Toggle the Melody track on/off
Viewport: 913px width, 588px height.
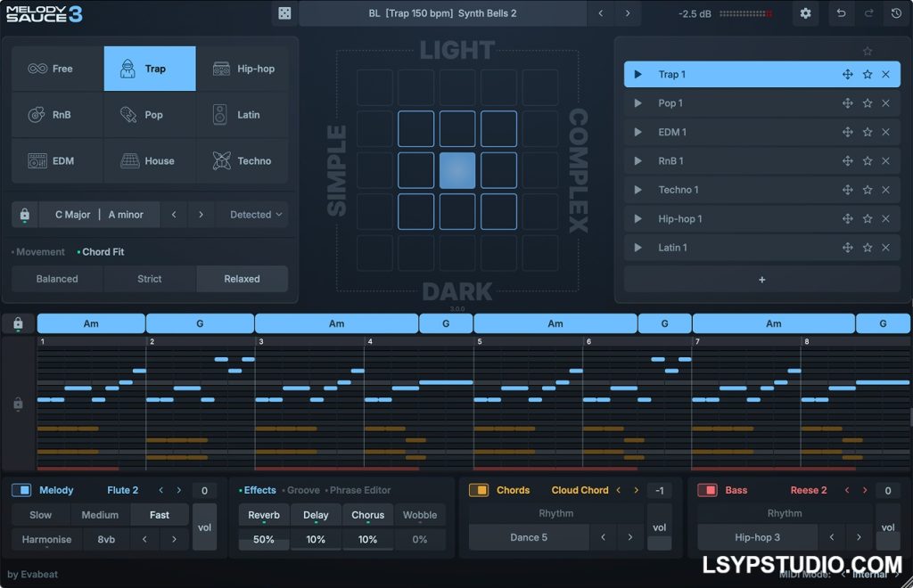click(21, 490)
